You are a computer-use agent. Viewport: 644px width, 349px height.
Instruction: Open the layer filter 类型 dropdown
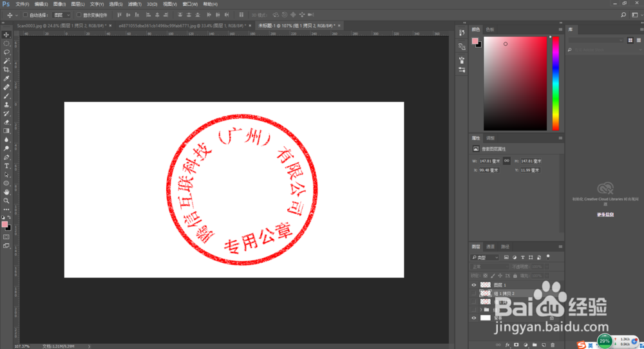[485, 258]
